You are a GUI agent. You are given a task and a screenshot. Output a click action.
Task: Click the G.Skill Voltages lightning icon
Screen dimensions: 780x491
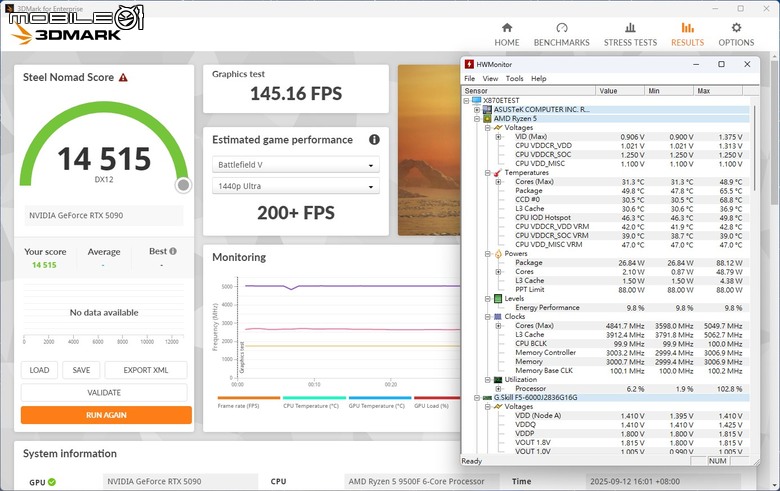tap(498, 406)
